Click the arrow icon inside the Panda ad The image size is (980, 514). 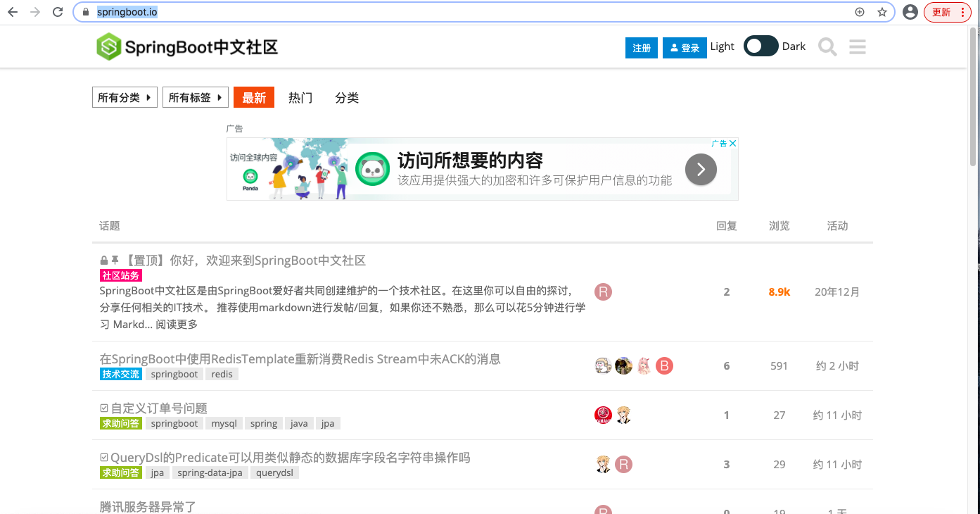pyautogui.click(x=701, y=169)
